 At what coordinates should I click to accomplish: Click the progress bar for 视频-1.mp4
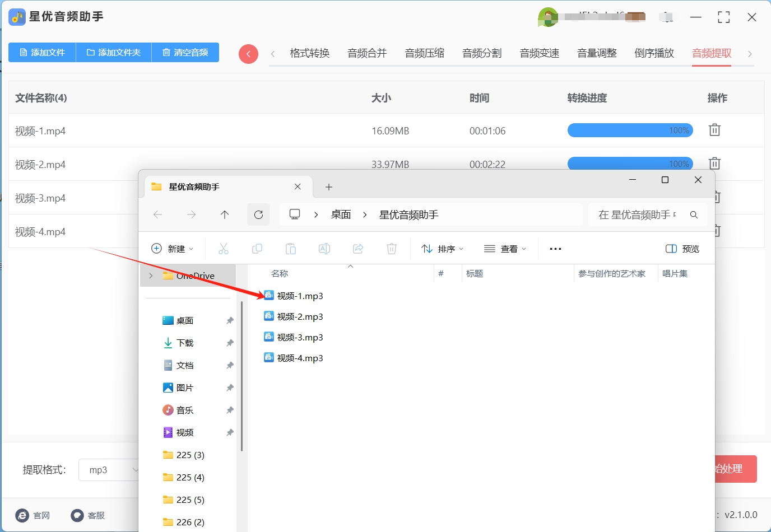(630, 130)
